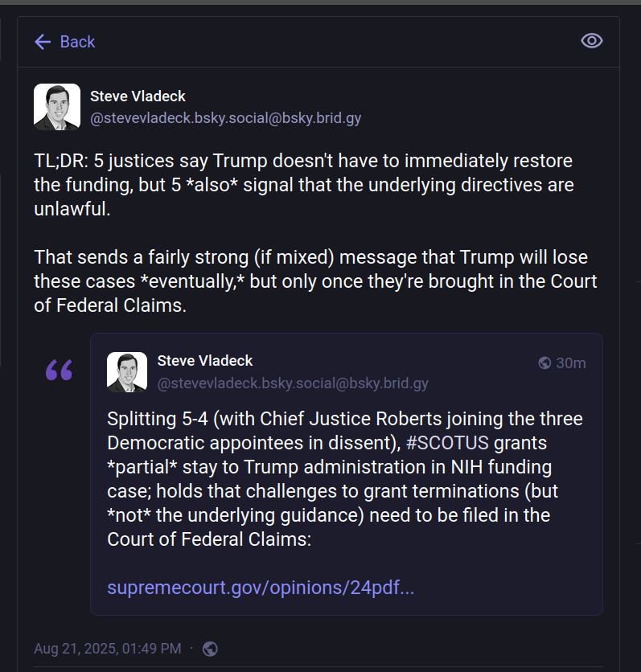Click the back arrow icon
This screenshot has height=672, width=641.
(43, 42)
